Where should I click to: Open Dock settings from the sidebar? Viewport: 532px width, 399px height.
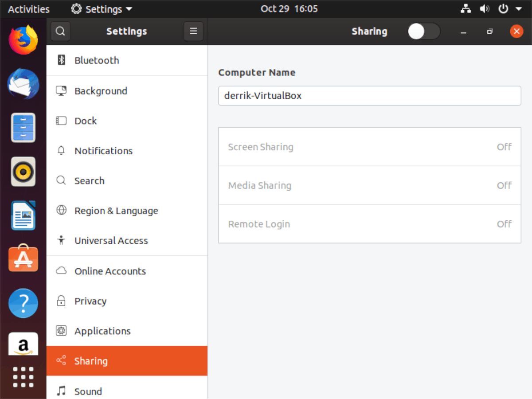pos(85,121)
